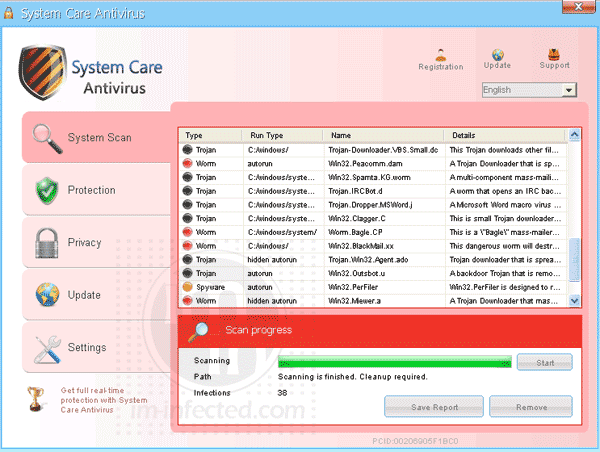600x452 pixels.
Task: Close the System Care Antivirus window
Action: click(579, 7)
